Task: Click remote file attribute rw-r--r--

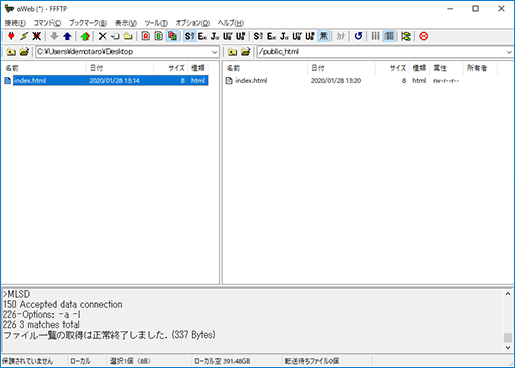Action: point(446,81)
